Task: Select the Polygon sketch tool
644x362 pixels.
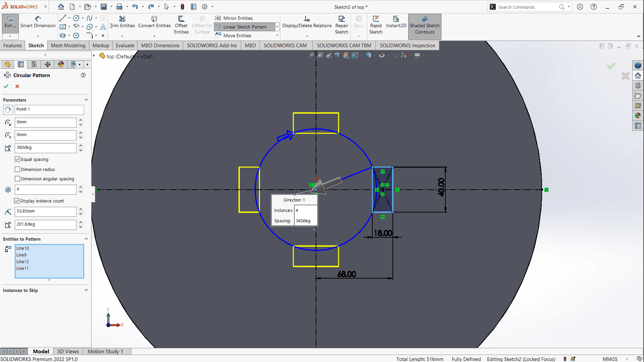Action: [x=76, y=36]
